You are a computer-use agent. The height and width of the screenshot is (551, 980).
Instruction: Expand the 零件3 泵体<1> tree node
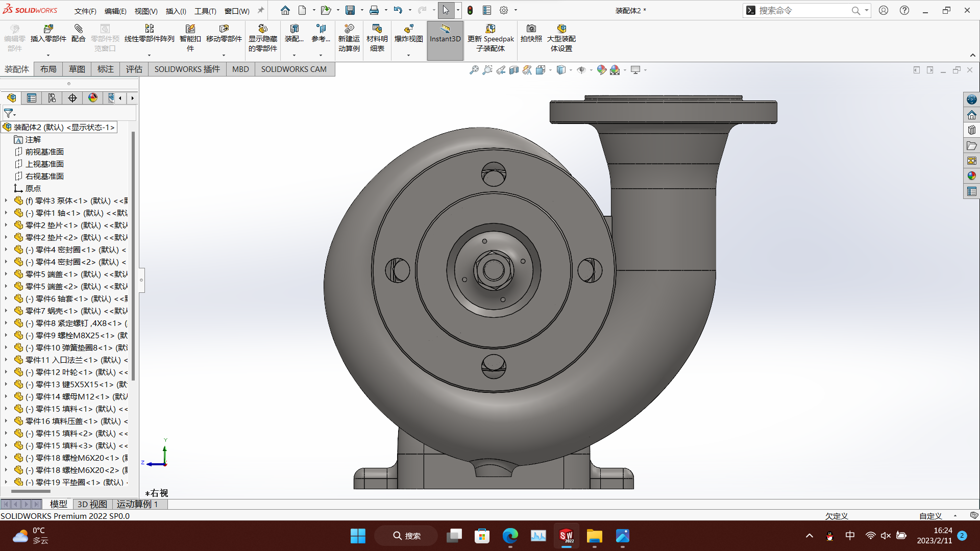6,201
